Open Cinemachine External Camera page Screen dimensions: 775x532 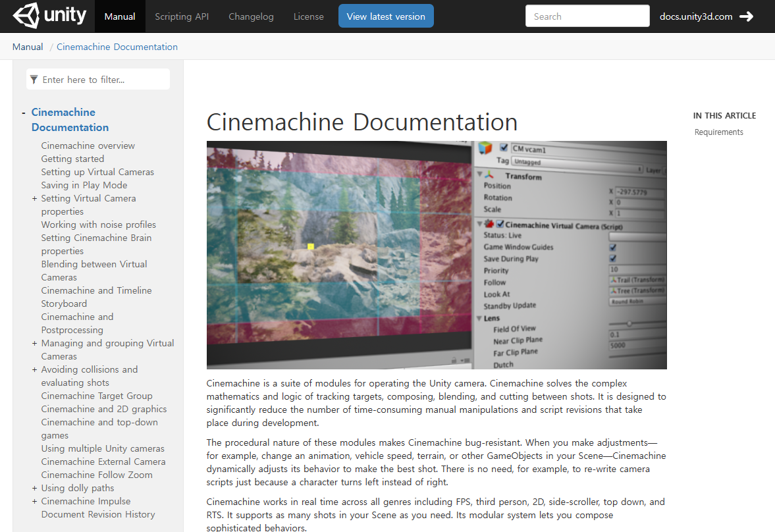tap(103, 462)
